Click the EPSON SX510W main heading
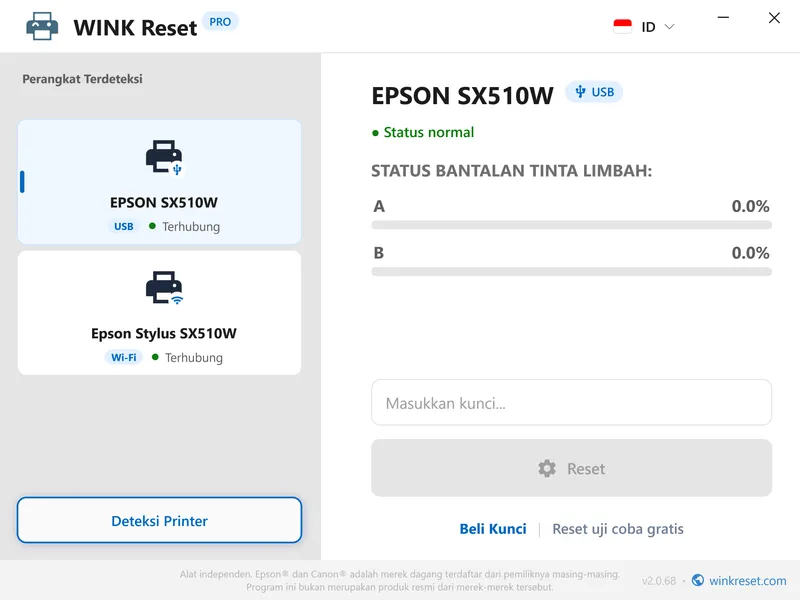Image resolution: width=800 pixels, height=600 pixels. coord(462,95)
